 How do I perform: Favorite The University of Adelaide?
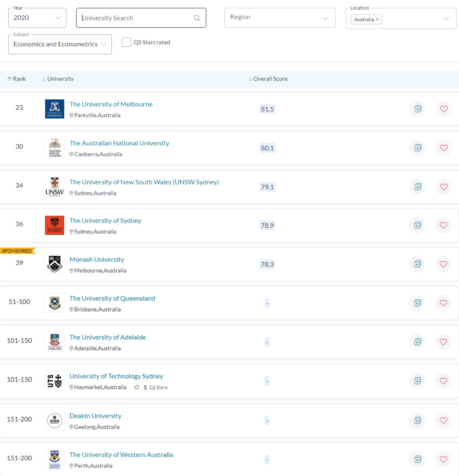(x=444, y=342)
